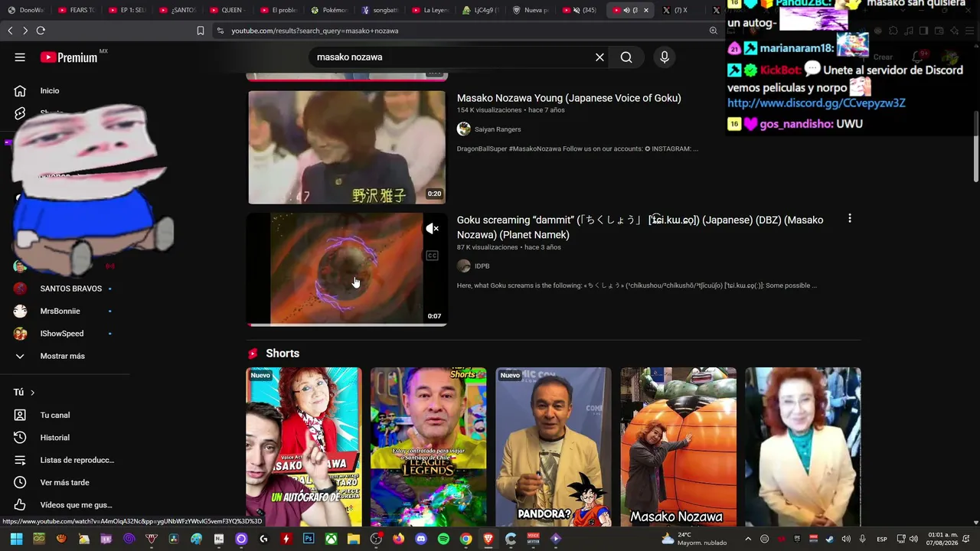This screenshot has height=551, width=980.
Task: Open Discord from the taskbar
Action: [420, 539]
